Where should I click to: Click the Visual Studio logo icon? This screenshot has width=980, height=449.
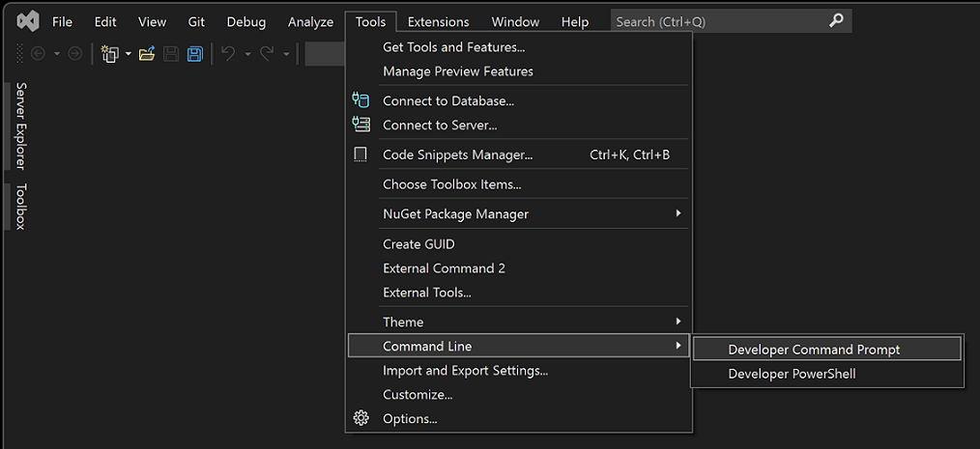(x=28, y=21)
